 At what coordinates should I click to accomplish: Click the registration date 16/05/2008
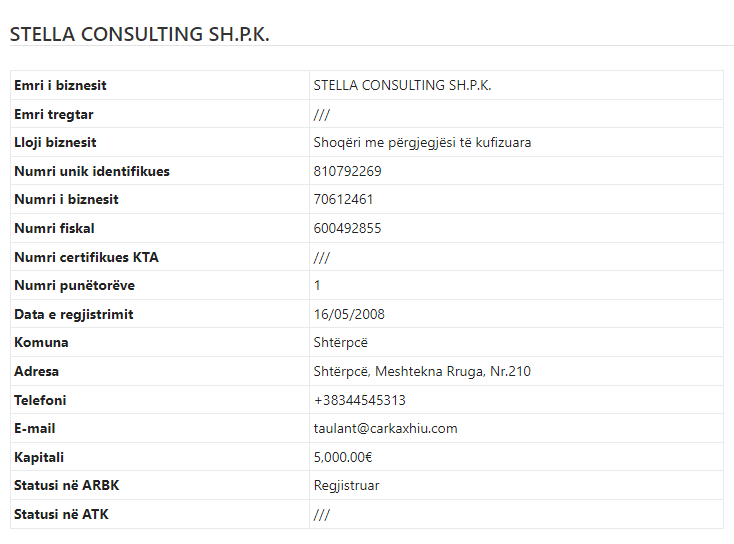[349, 314]
